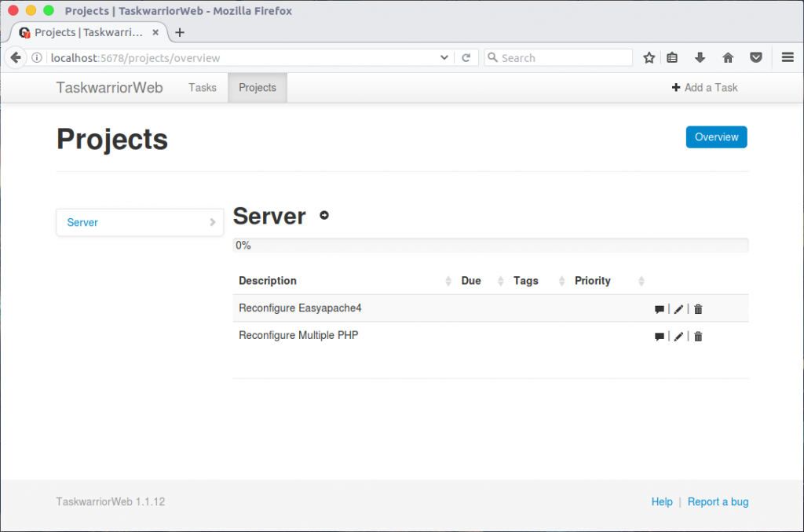Open the edit pencil for Reconfigure Multiple PHP
This screenshot has width=804, height=532.
678,336
